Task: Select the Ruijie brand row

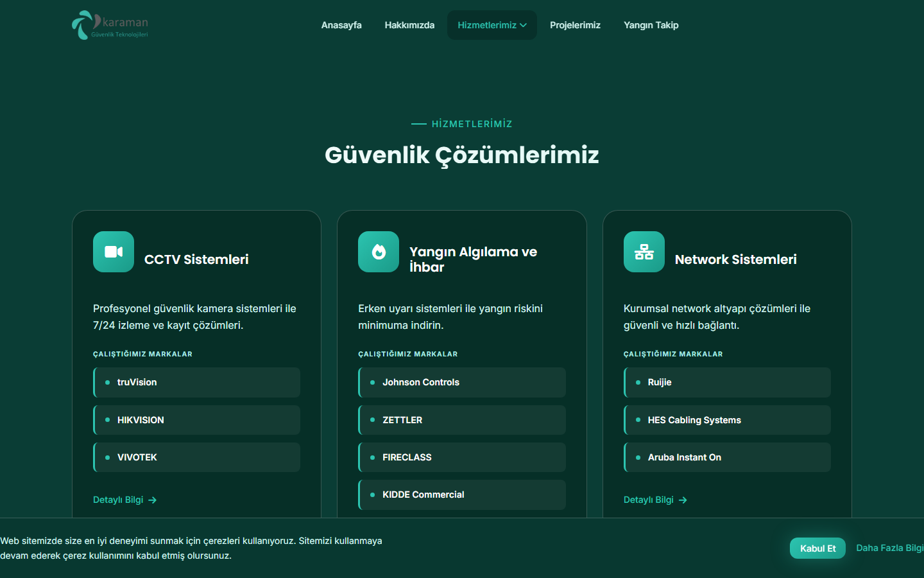Action: tap(727, 382)
